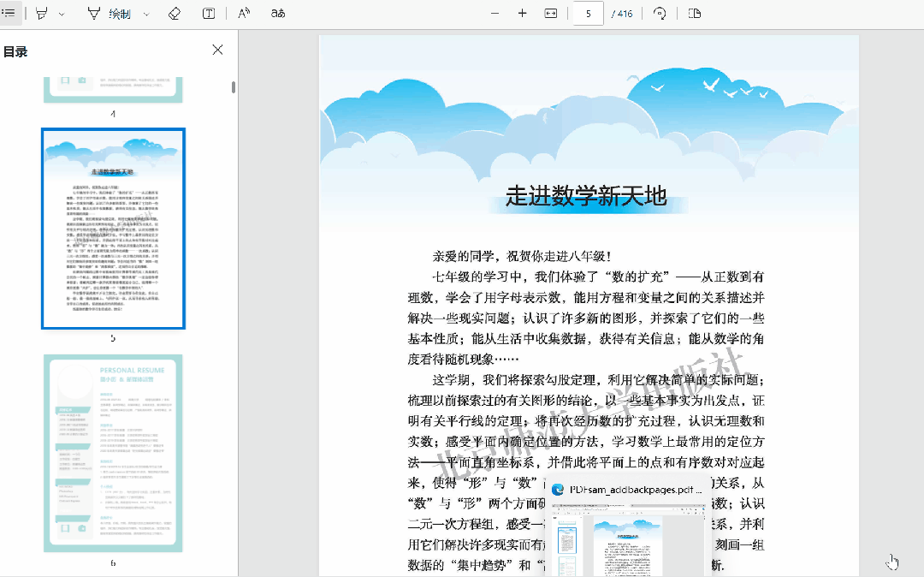Viewport: 924px width, 577px height.
Task: Switch to page view layout
Action: (x=695, y=13)
